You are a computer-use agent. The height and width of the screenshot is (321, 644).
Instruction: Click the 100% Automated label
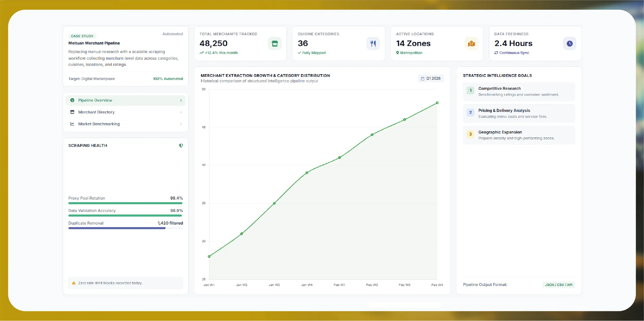pyautogui.click(x=168, y=79)
